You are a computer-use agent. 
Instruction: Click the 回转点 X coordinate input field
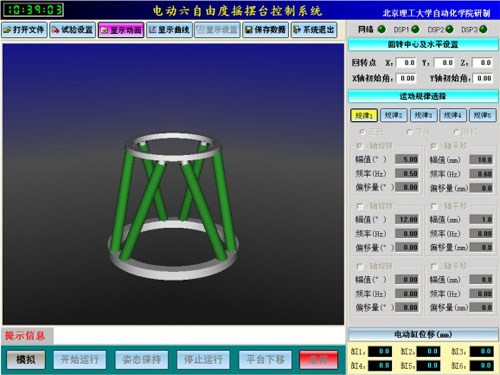click(406, 63)
